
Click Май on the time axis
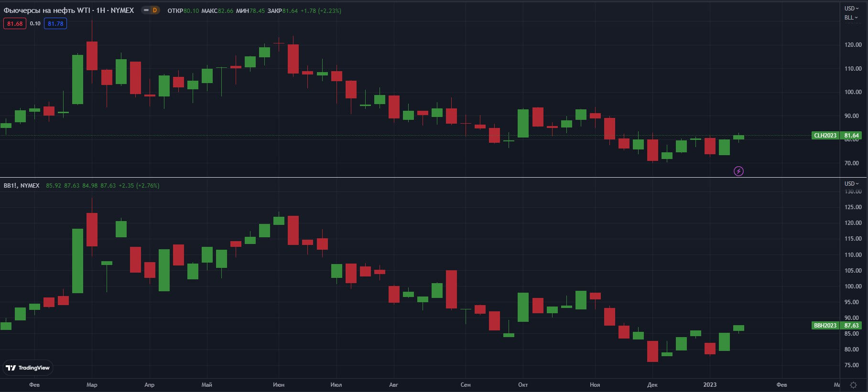point(207,385)
